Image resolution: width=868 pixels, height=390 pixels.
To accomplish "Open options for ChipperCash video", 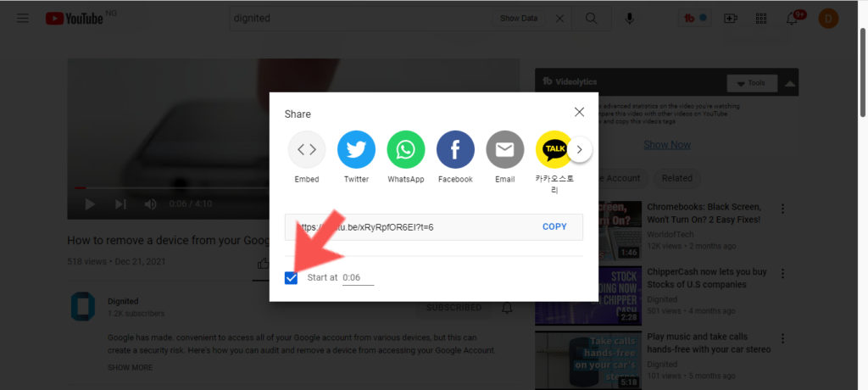I will tap(782, 274).
